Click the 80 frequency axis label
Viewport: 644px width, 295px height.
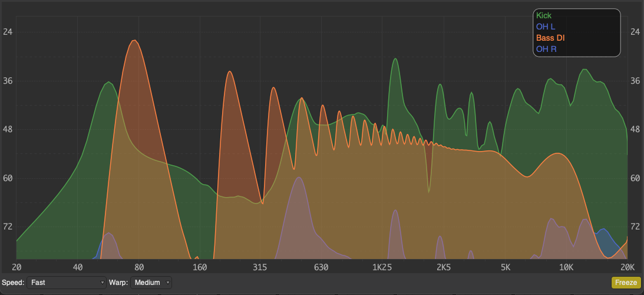click(139, 267)
